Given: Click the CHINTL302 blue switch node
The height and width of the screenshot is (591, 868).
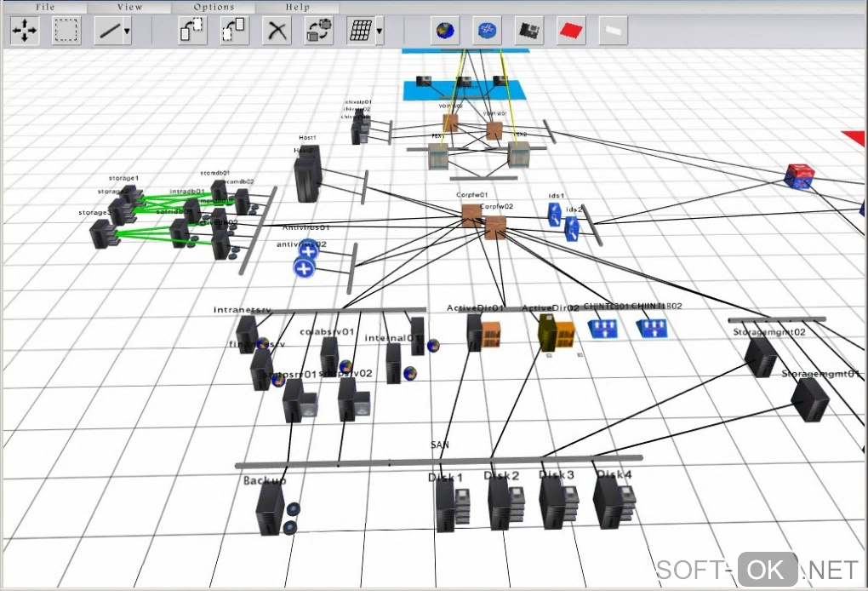Looking at the screenshot, I should [652, 328].
